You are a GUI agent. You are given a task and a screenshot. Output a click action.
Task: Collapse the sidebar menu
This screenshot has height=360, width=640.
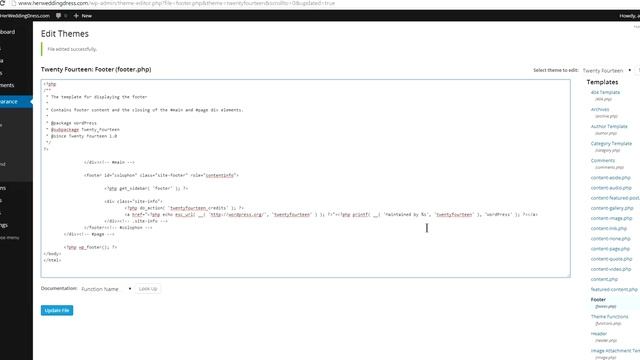10,237
